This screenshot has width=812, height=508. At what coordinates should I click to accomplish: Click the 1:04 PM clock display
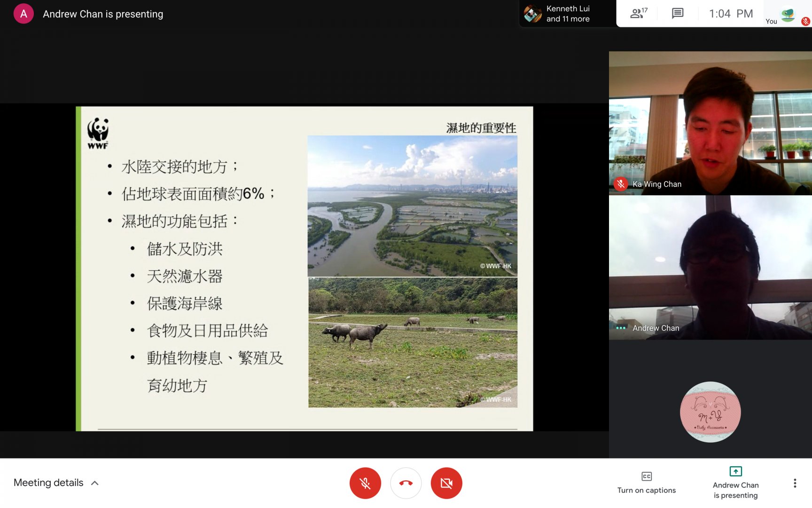731,14
